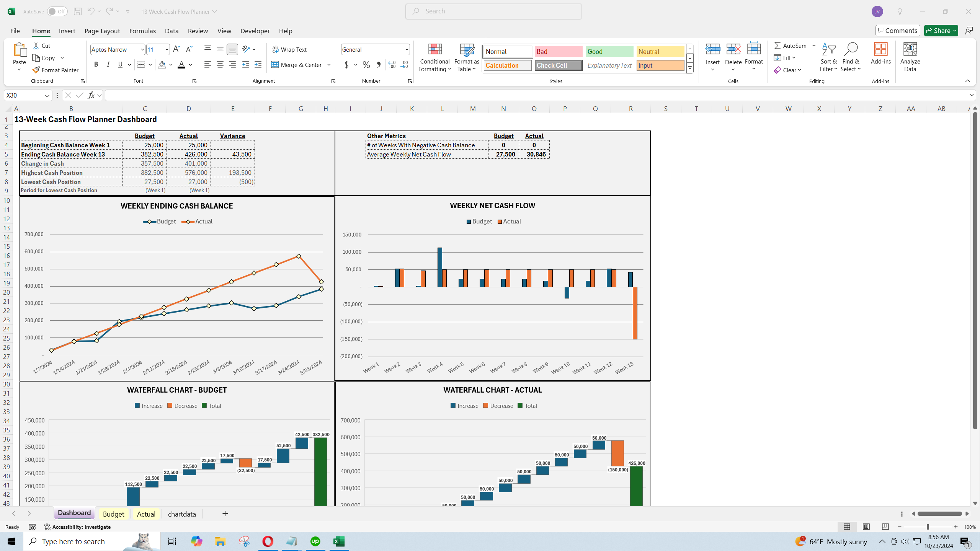Image resolution: width=980 pixels, height=551 pixels.
Task: Open Sort & Filter options
Action: point(828,57)
